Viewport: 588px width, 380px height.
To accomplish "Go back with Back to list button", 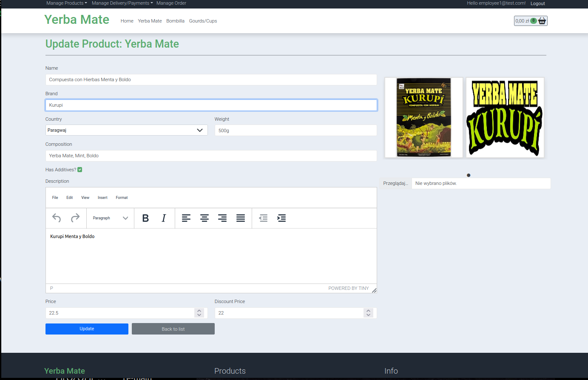I will pyautogui.click(x=173, y=329).
